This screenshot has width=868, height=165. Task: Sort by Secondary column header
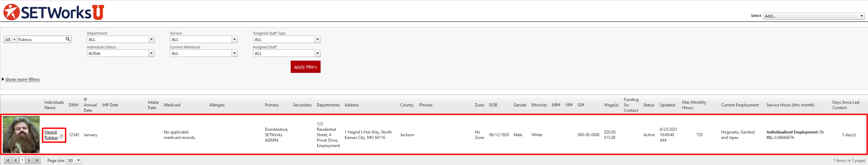[302, 105]
